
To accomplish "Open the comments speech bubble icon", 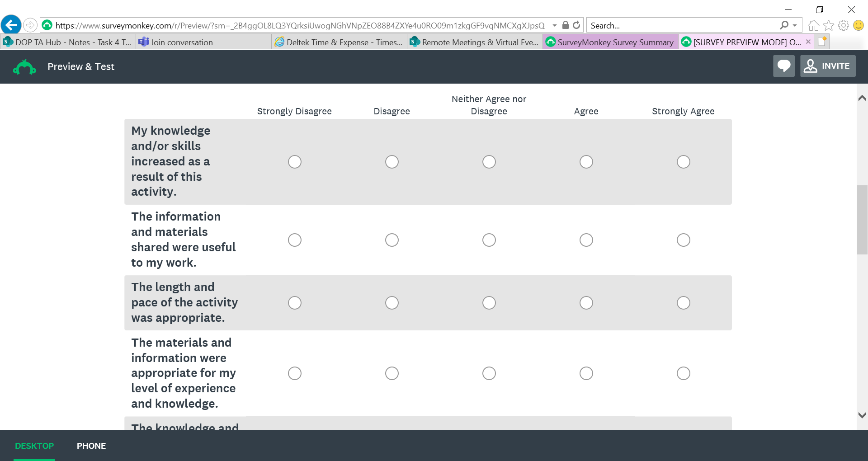I will tap(783, 66).
